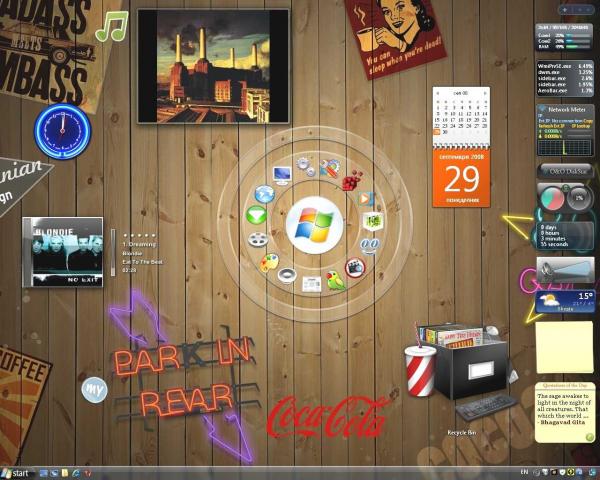Screen dimensions: 600x480
Task: Open the silver ring icon in the circle dock
Action: click(287, 275)
